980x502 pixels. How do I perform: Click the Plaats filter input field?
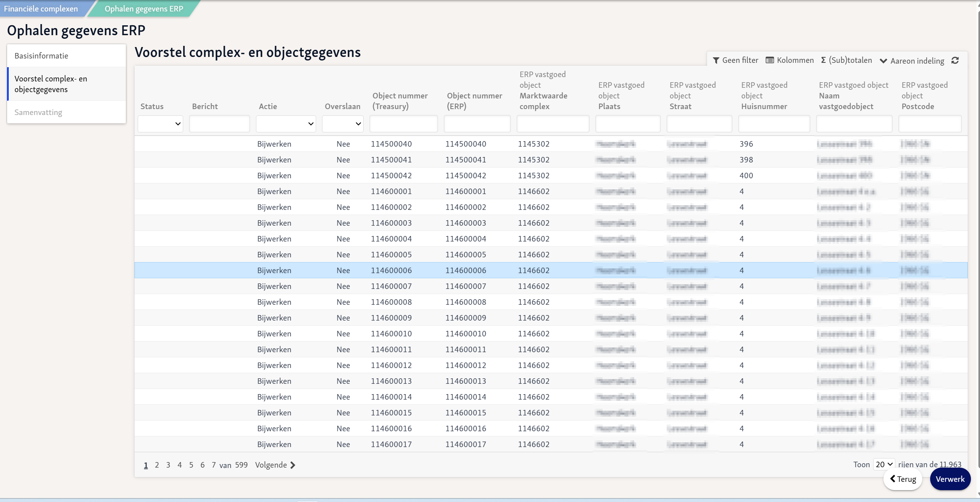[628, 124]
